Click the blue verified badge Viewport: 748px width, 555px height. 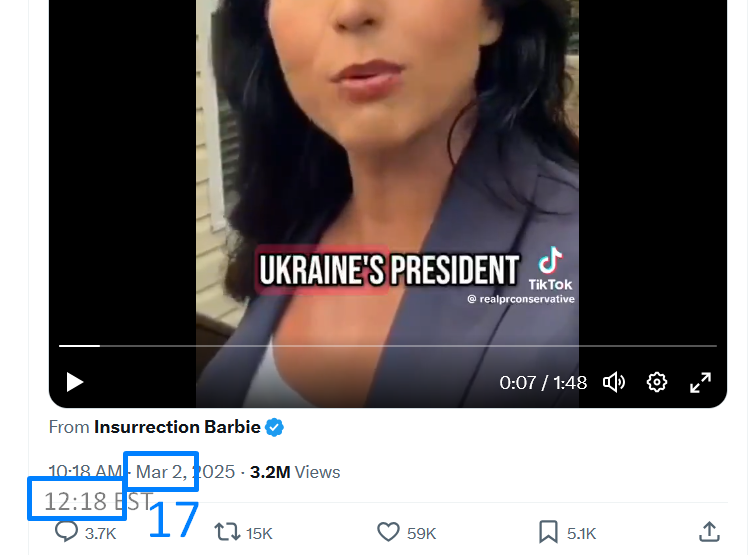274,427
